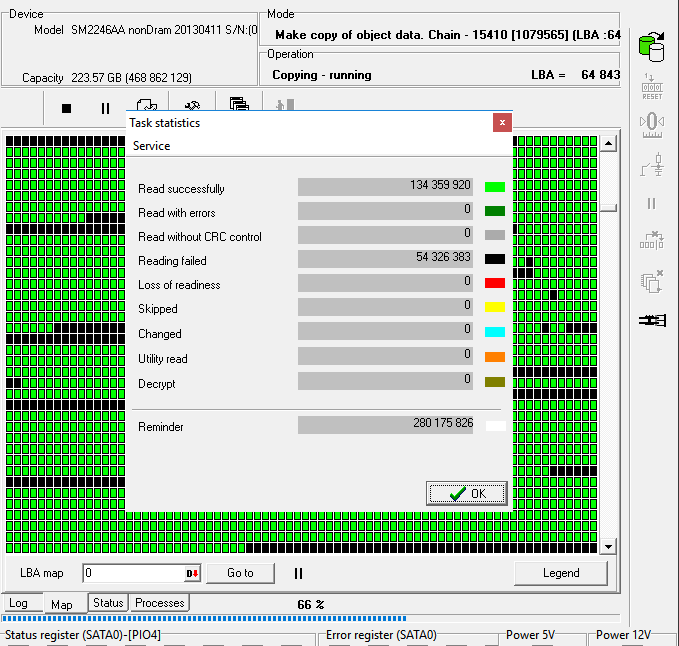The width and height of the screenshot is (679, 646).
Task: Switch to the Log tab
Action: [18, 603]
